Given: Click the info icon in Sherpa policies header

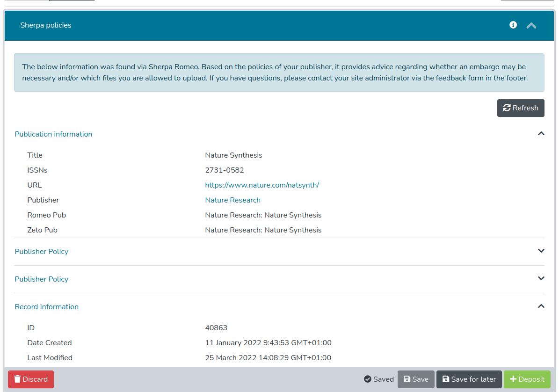Looking at the screenshot, I should [513, 25].
